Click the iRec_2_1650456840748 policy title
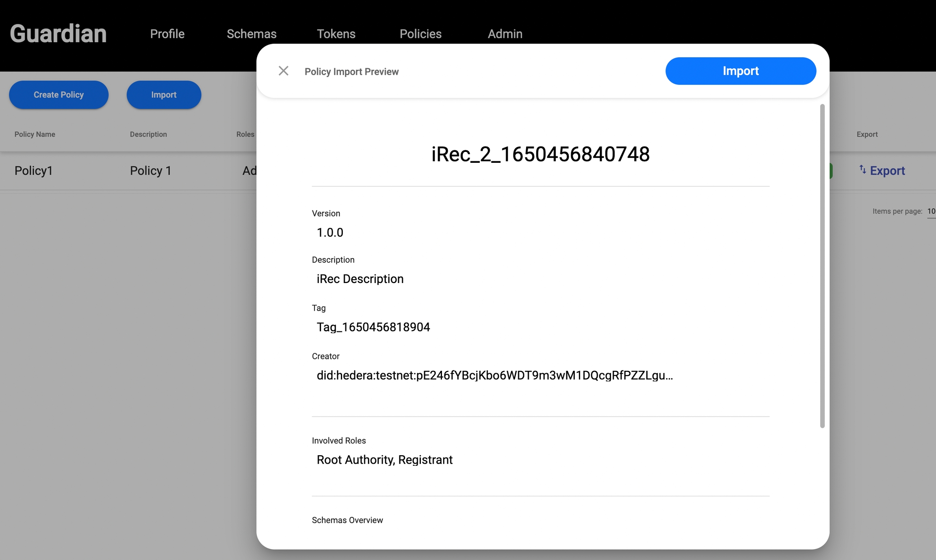Screen dimensions: 936x560 540,154
